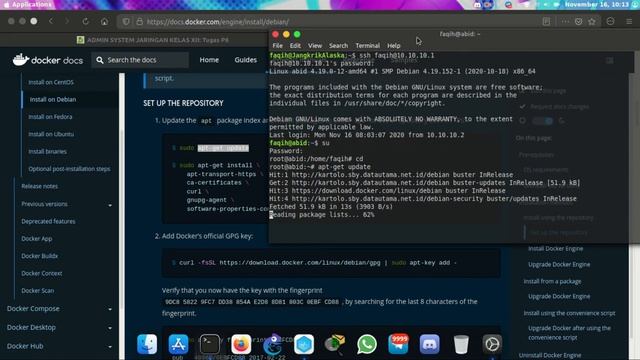Image resolution: width=640 pixels, height=360 pixels.
Task: Click Discord tray icon in top panel
Action: coord(477,4)
